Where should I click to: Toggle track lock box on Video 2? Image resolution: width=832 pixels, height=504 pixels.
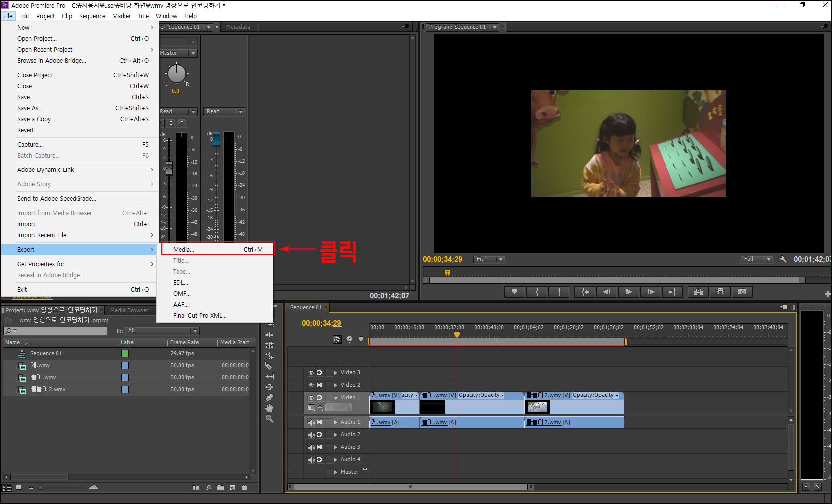pos(329,385)
